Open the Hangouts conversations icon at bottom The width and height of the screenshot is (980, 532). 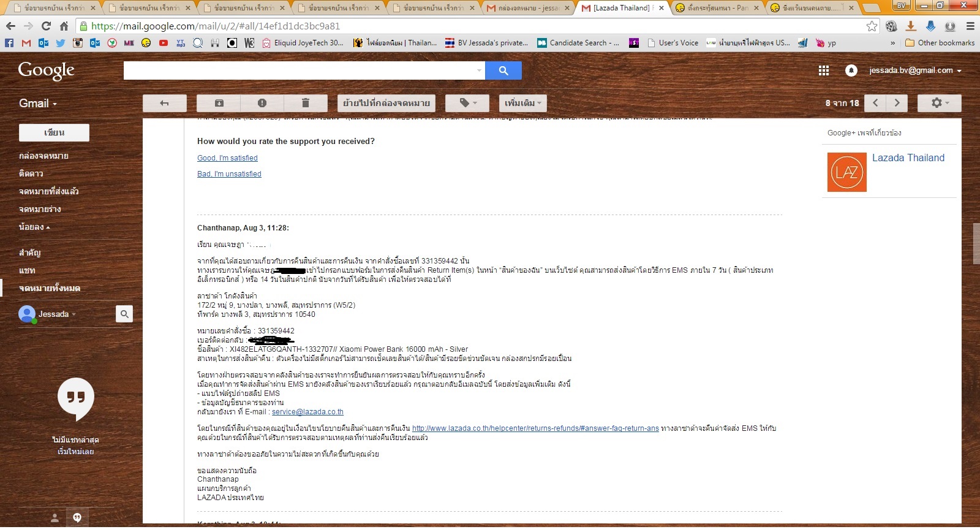tap(77, 517)
